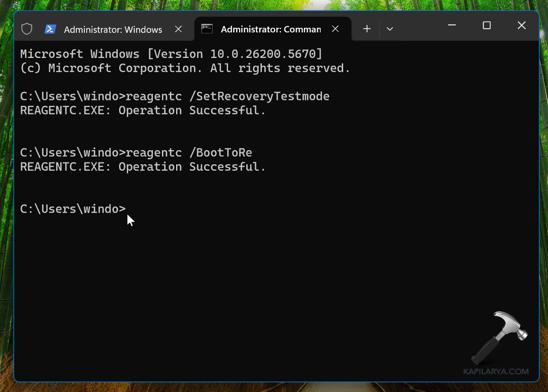Click the reagentc /SetRecoveryTestmode command text
Screen dimensions: 548x392
pyautogui.click(x=227, y=96)
